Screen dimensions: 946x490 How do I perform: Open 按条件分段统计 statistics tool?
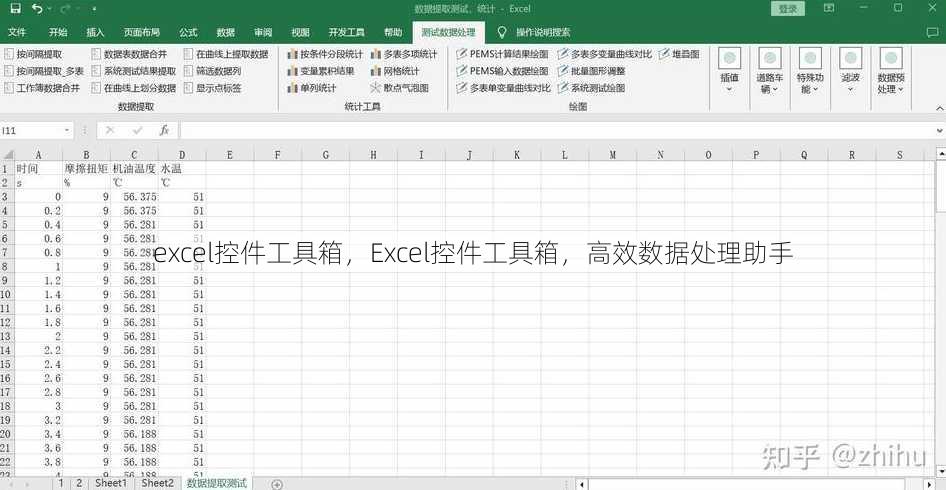coord(325,54)
